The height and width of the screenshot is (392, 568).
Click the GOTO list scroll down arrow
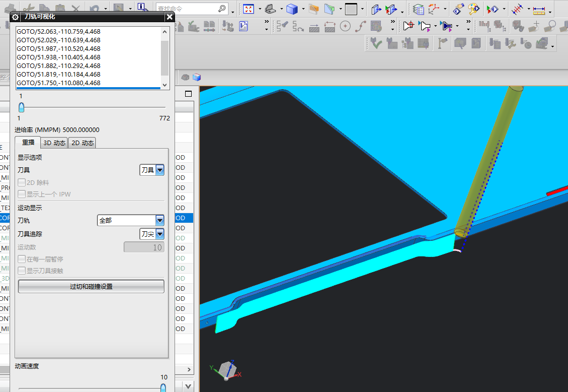point(165,85)
